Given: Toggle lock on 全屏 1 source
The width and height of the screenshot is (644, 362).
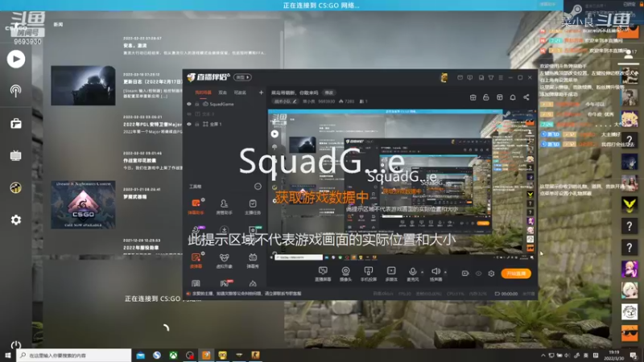Looking at the screenshot, I should (196, 124).
